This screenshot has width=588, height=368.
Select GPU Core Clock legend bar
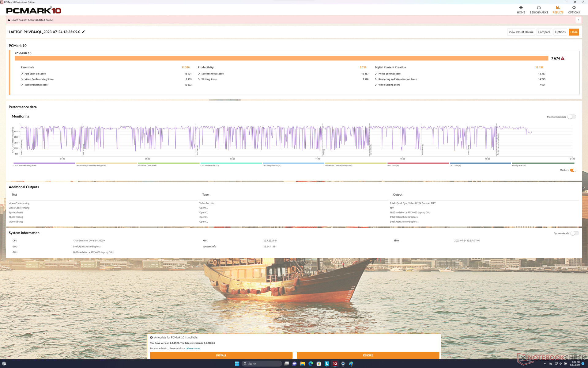coord(169,163)
